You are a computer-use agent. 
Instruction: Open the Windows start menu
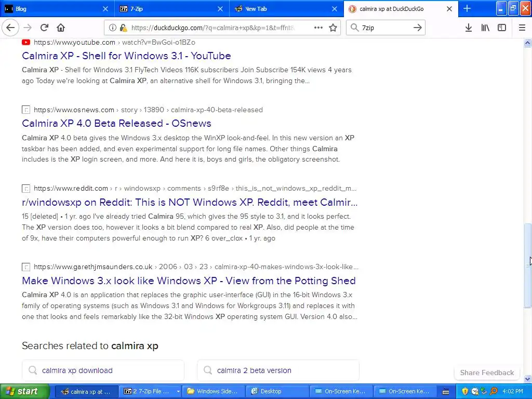24,391
